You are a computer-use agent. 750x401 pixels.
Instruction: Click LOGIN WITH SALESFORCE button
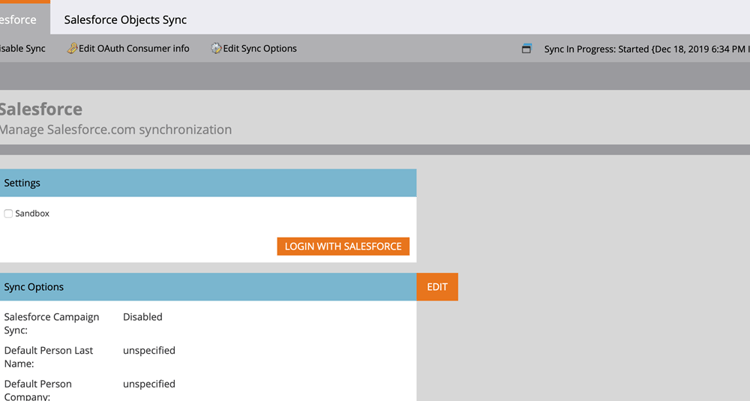pyautogui.click(x=343, y=246)
